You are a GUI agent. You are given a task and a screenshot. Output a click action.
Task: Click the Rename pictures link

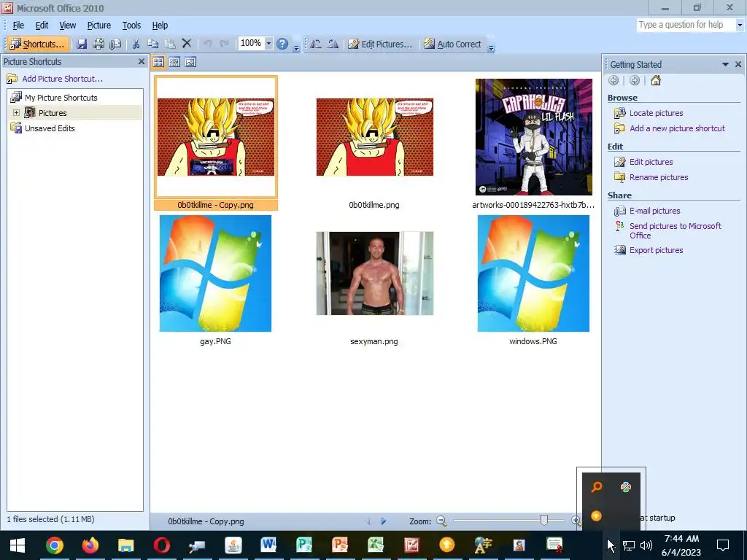[659, 177]
